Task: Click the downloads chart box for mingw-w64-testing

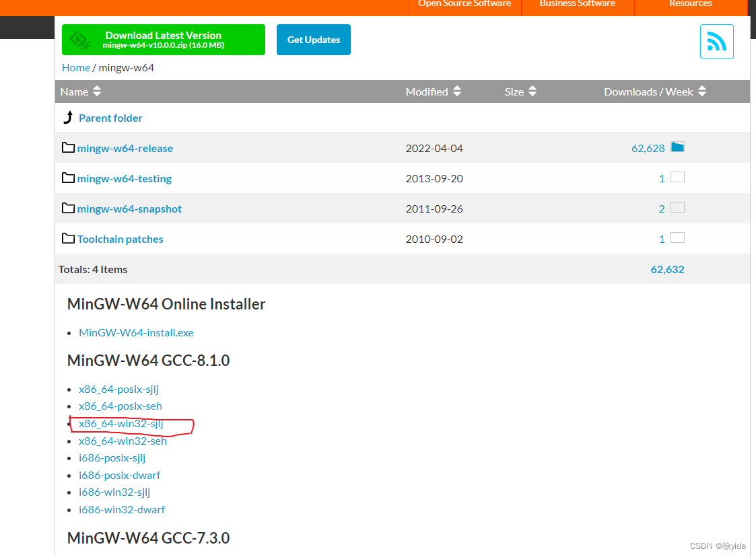Action: coord(677,178)
